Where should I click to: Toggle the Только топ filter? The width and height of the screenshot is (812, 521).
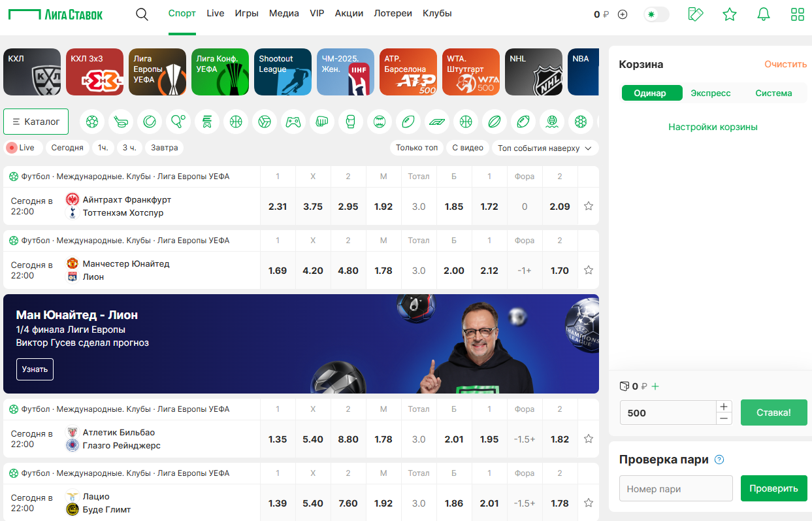tap(417, 148)
